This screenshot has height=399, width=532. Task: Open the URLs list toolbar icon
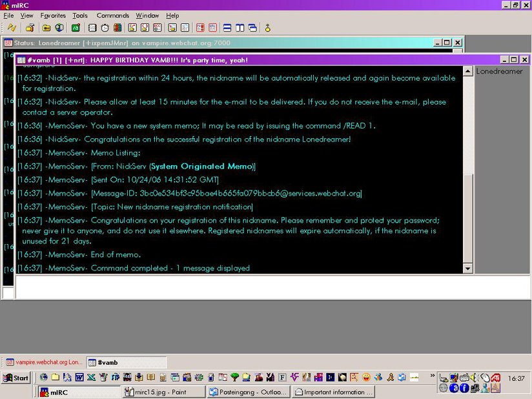[x=212, y=28]
